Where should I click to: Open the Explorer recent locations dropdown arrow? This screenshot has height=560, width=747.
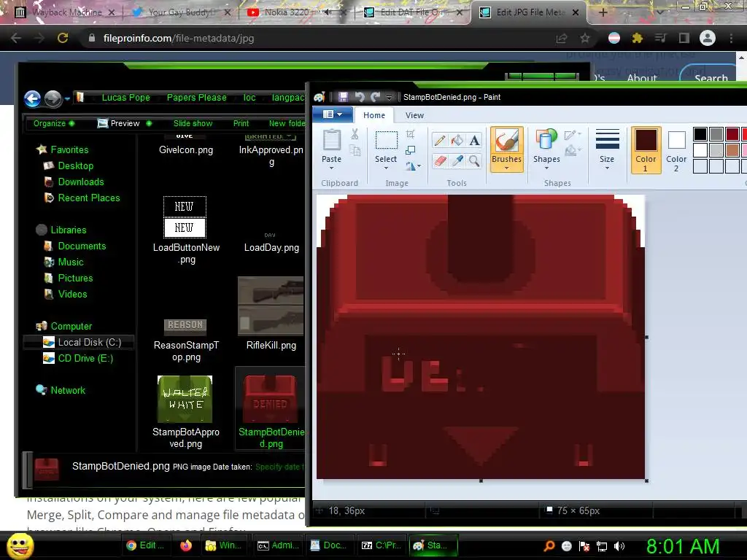(x=67, y=99)
